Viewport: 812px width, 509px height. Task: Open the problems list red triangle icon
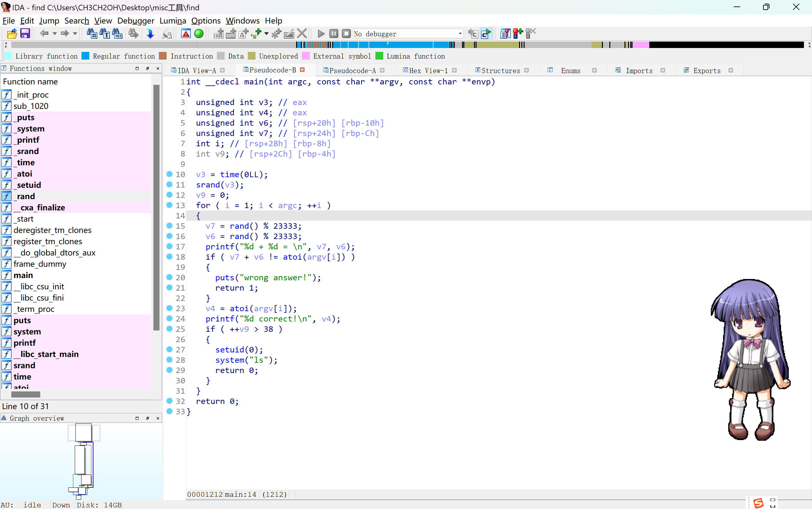186,34
